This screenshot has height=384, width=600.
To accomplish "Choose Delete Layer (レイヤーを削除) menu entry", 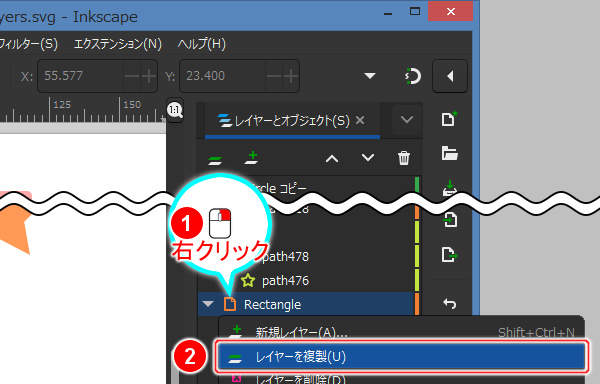I will (401, 379).
